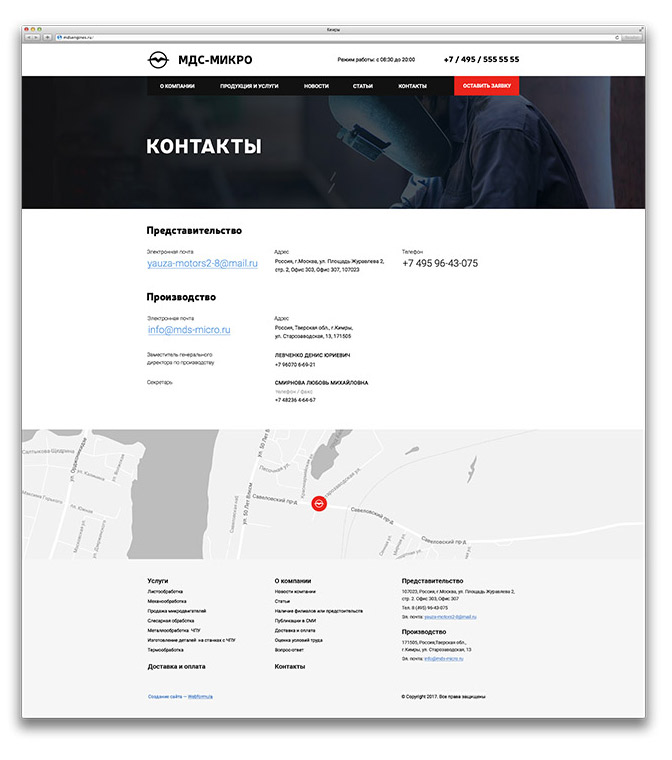Image resolution: width=672 pixels, height=760 pixels.
Task: Click the footer info@mds-micro.ru link
Action: (x=444, y=658)
